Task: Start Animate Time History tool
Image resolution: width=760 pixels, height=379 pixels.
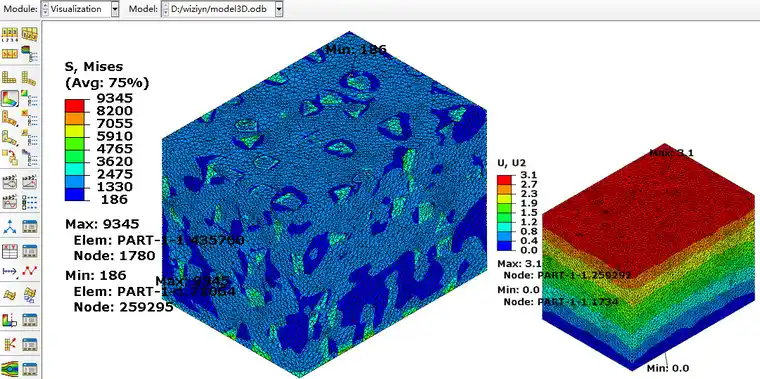Action: click(x=30, y=181)
